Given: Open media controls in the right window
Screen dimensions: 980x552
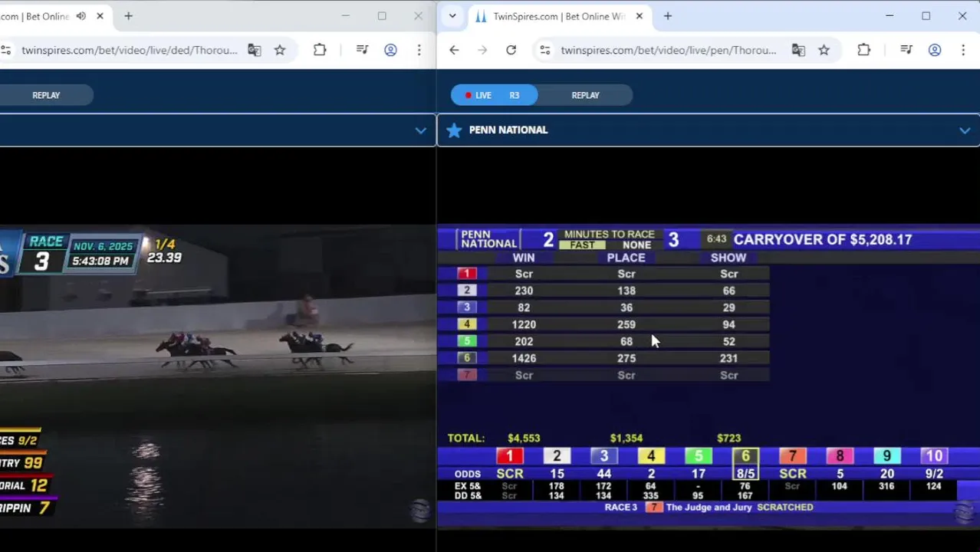Looking at the screenshot, I should (x=906, y=50).
